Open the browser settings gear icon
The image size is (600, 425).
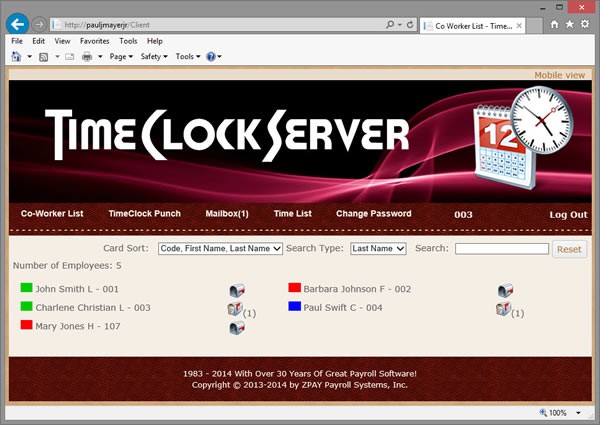pyautogui.click(x=585, y=24)
